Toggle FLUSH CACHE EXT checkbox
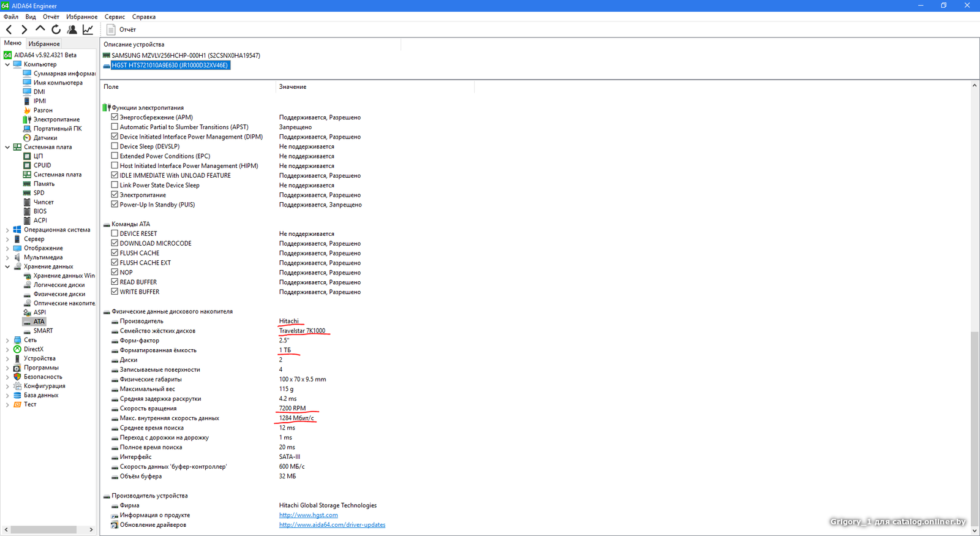 (x=115, y=263)
